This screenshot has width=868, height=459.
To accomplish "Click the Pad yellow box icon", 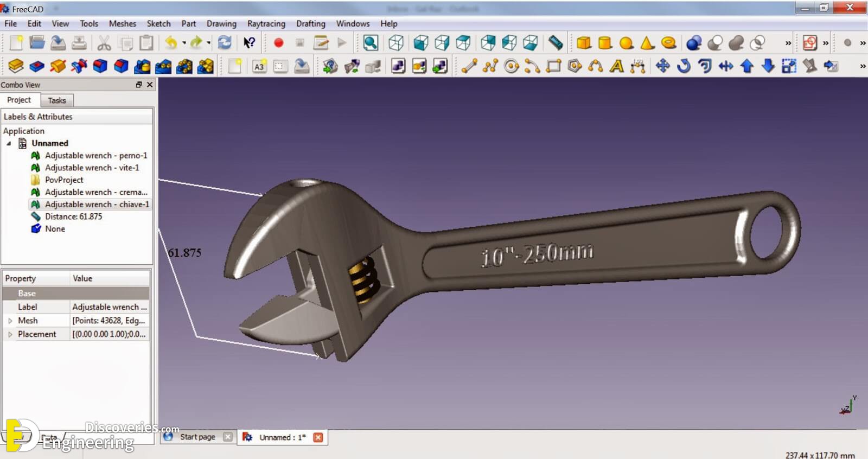I will click(x=16, y=66).
